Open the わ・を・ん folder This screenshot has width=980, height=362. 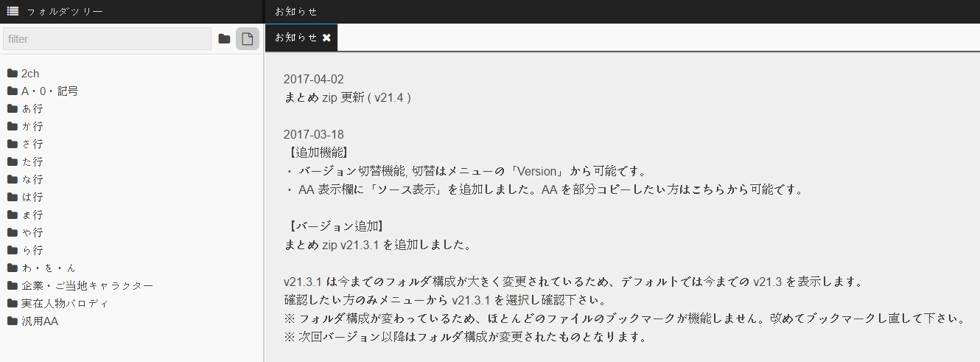pyautogui.click(x=48, y=268)
